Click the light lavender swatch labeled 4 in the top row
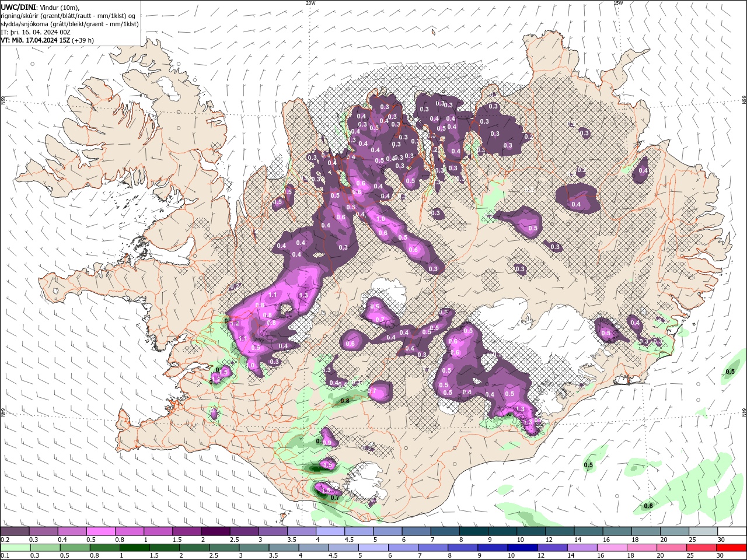The image size is (747, 560). (x=330, y=531)
